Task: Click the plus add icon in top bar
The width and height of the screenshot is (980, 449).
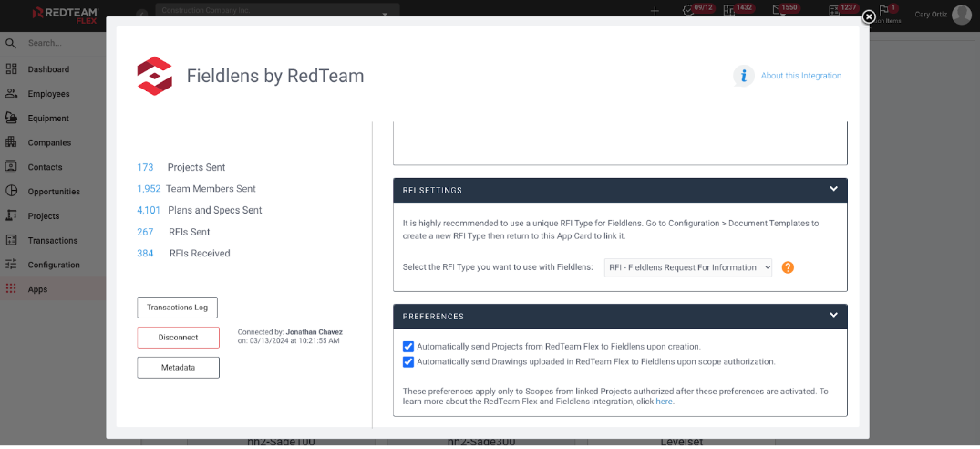Action: [655, 11]
